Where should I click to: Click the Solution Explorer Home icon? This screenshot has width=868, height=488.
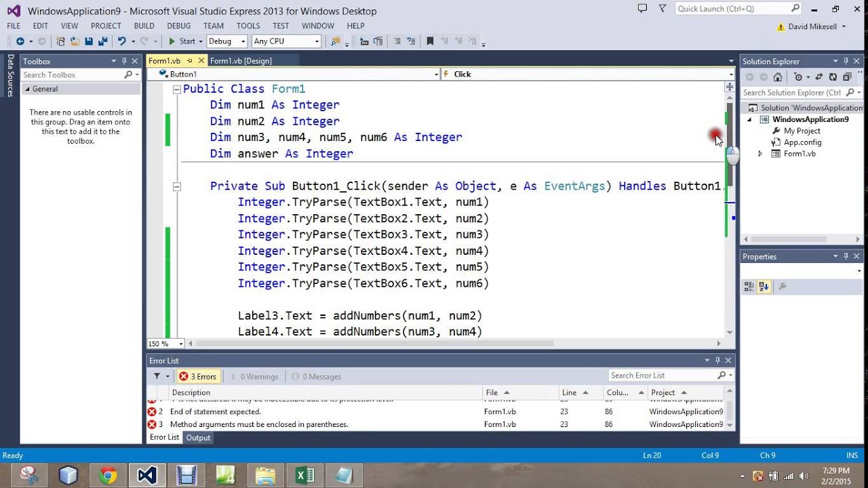tap(778, 77)
